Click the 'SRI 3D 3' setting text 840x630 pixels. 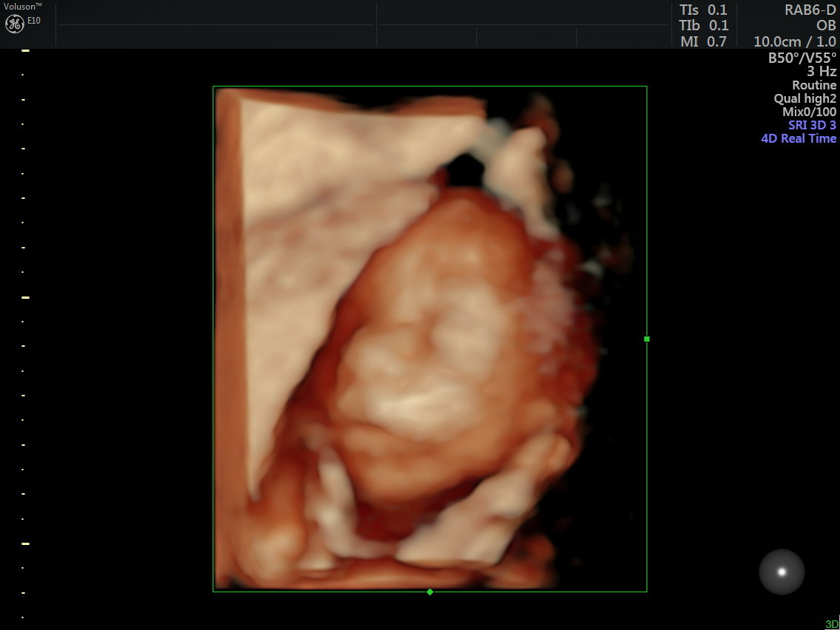(812, 125)
